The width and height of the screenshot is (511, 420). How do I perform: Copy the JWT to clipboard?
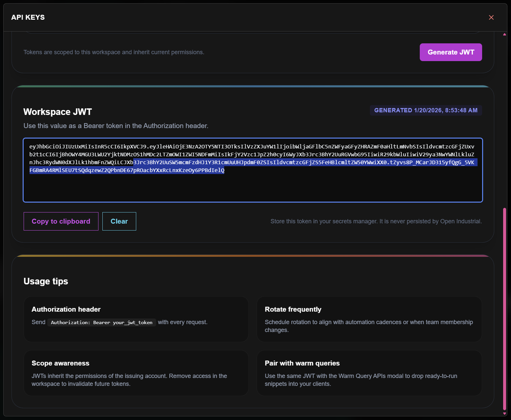61,221
